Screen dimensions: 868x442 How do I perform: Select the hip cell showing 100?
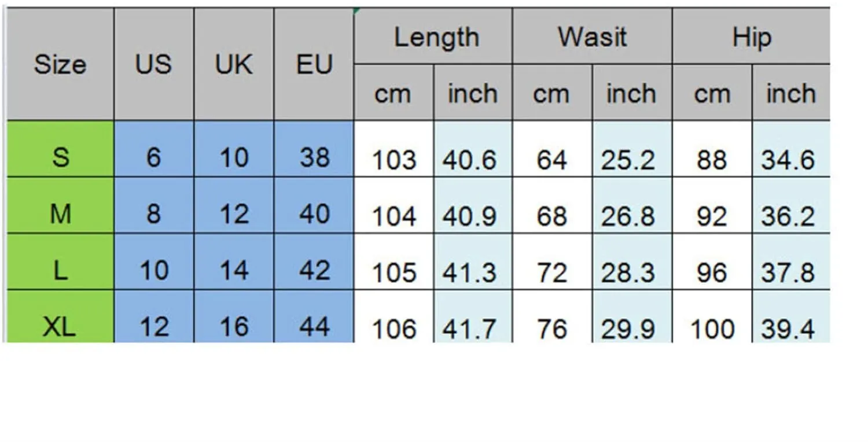(712, 316)
